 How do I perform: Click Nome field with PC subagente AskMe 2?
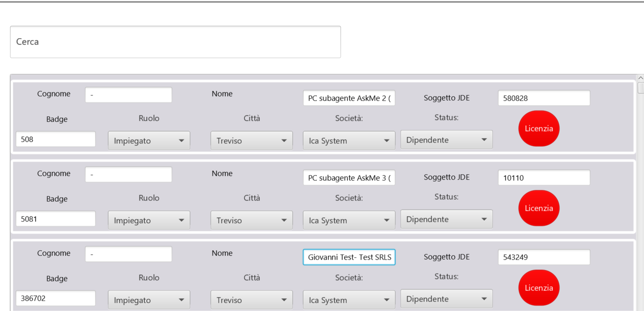pyautogui.click(x=349, y=98)
